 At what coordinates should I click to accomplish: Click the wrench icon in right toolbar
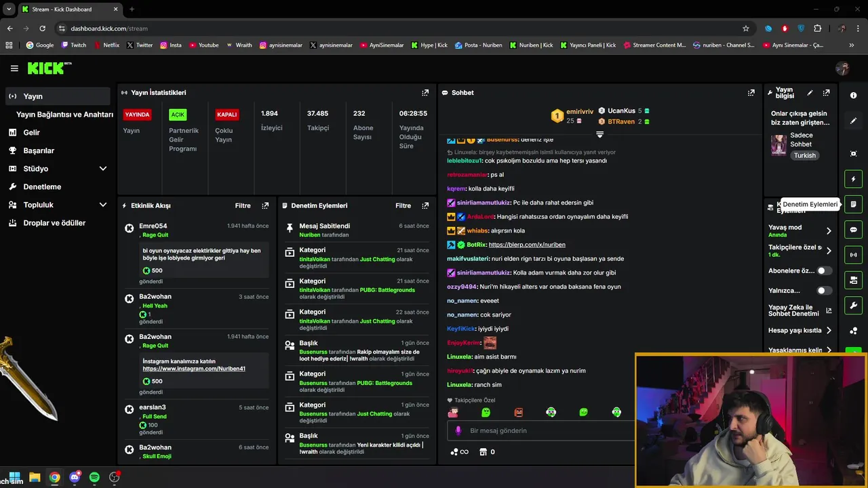[x=854, y=306]
